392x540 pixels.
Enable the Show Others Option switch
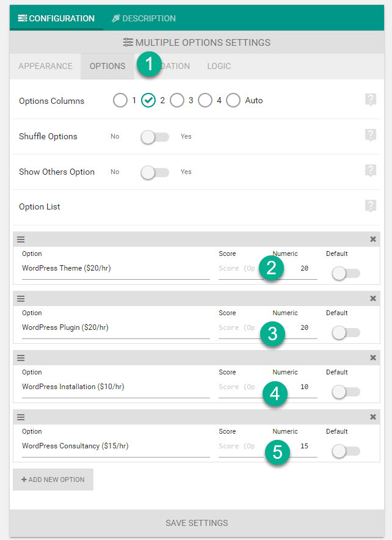155,172
